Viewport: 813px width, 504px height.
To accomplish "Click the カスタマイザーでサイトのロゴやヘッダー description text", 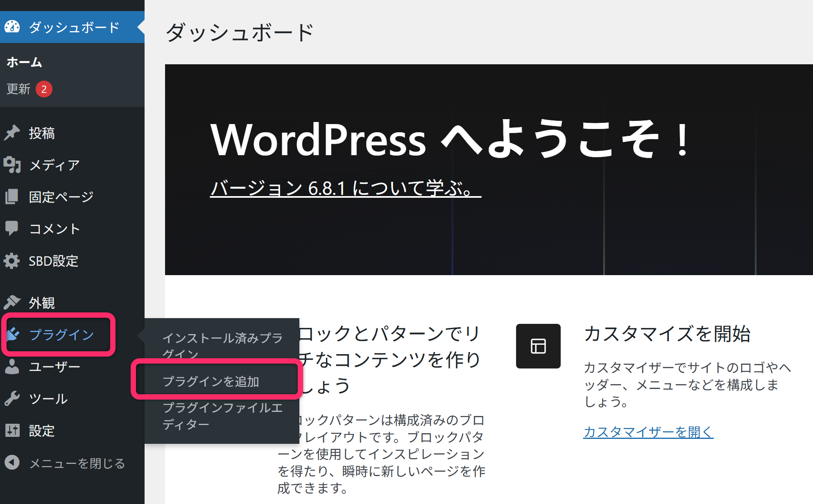I will 687,384.
